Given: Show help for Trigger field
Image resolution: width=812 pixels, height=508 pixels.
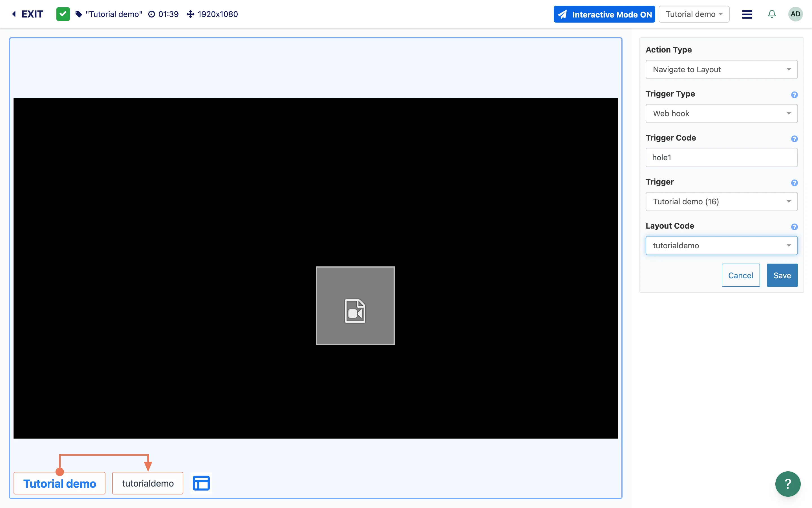Looking at the screenshot, I should 794,183.
